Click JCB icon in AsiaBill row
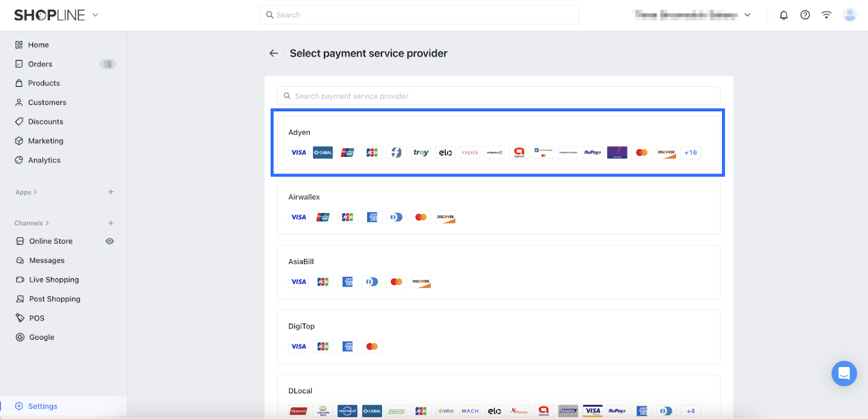Image resolution: width=868 pixels, height=419 pixels. click(x=323, y=282)
